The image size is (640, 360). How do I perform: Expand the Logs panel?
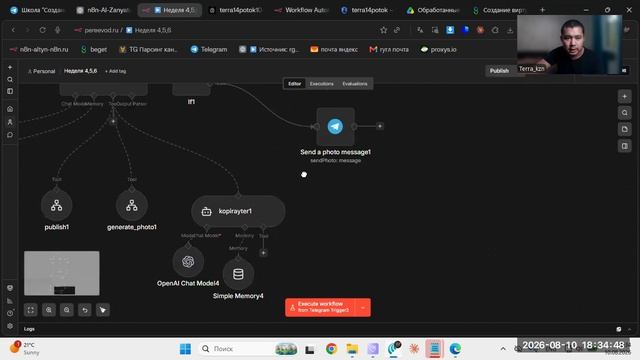coord(629,329)
